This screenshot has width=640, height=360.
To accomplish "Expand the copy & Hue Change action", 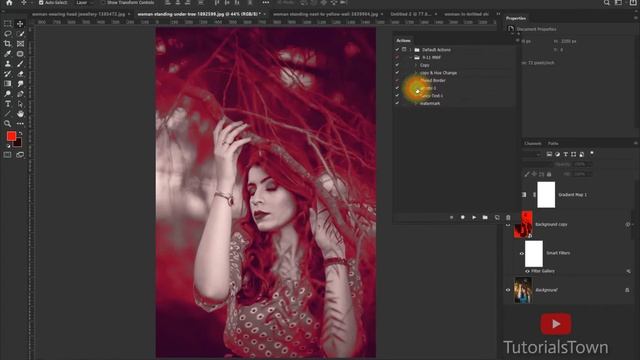I will pyautogui.click(x=416, y=73).
